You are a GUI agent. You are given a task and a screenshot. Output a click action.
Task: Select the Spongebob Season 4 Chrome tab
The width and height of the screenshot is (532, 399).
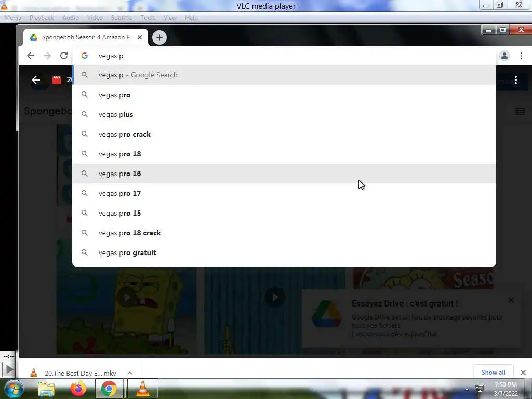[x=85, y=37]
